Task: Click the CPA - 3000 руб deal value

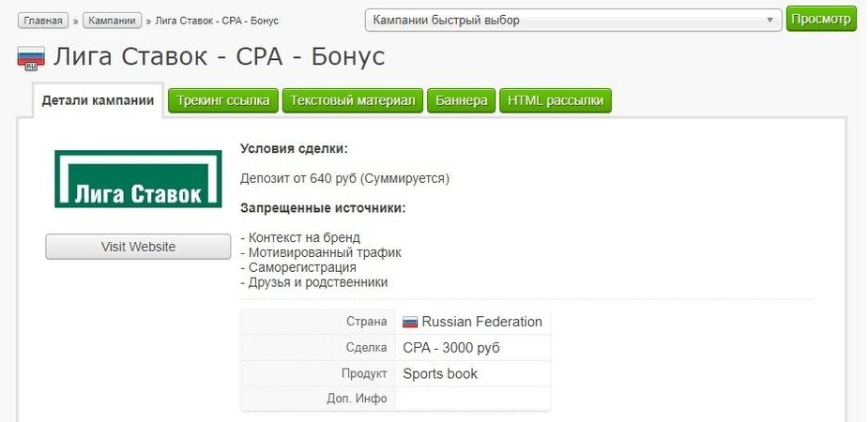Action: pyautogui.click(x=451, y=348)
